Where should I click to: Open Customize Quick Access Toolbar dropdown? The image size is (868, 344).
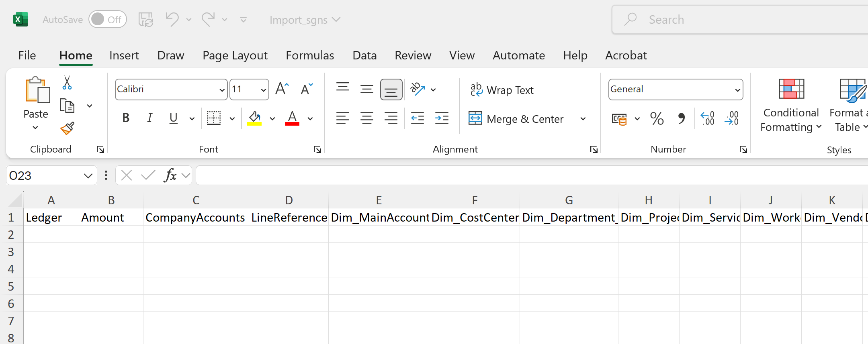244,19
